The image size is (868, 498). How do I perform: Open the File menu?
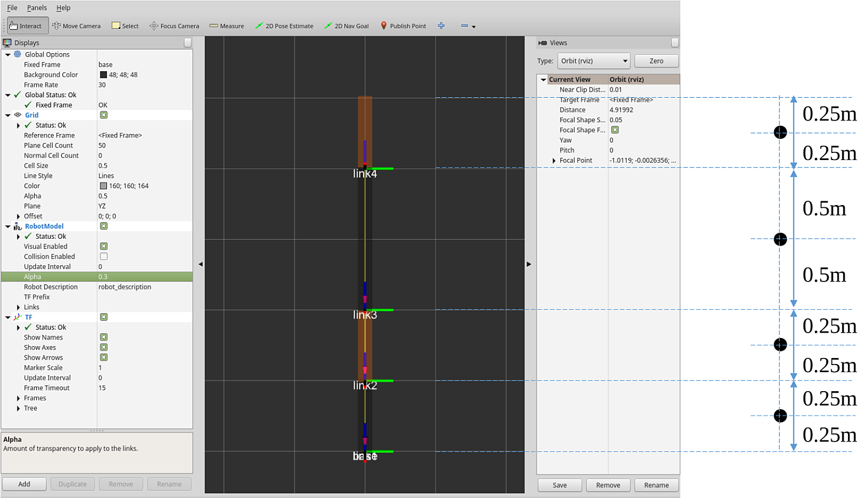(x=12, y=8)
